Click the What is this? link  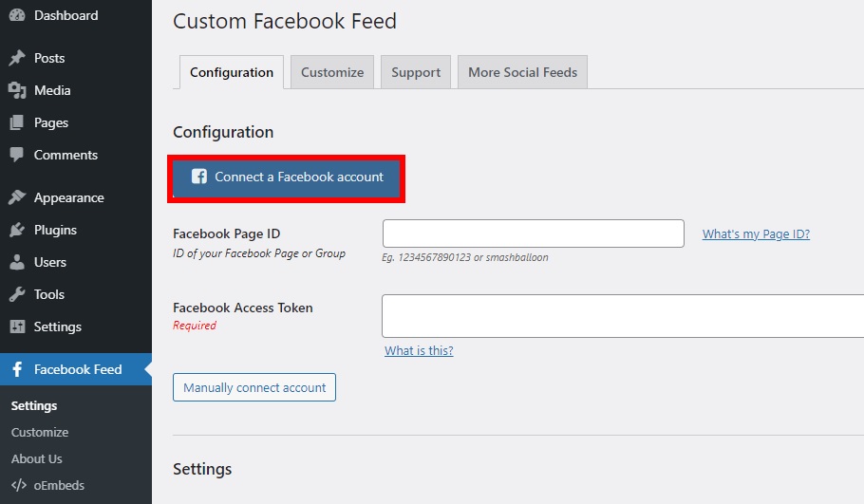click(x=419, y=351)
